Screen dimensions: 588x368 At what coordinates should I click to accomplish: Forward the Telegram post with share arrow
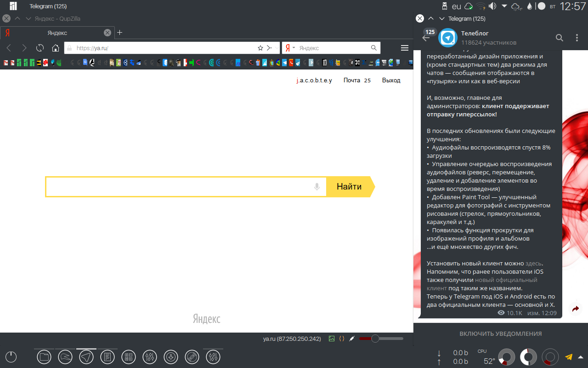576,309
